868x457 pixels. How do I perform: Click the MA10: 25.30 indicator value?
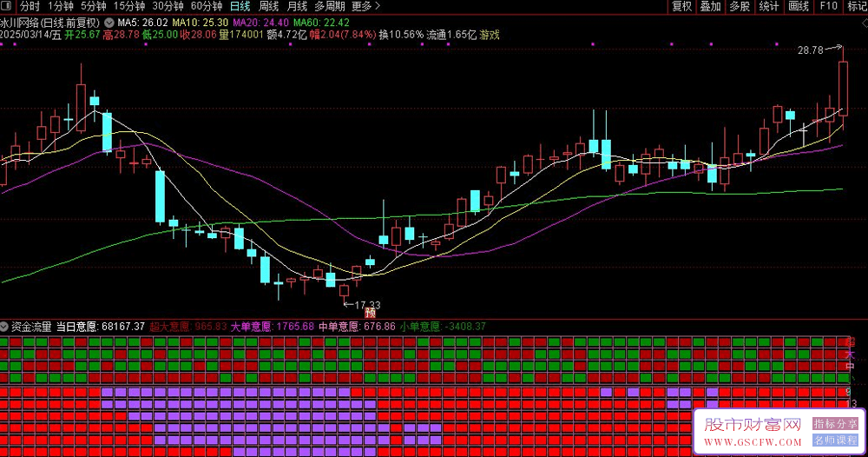[x=200, y=23]
